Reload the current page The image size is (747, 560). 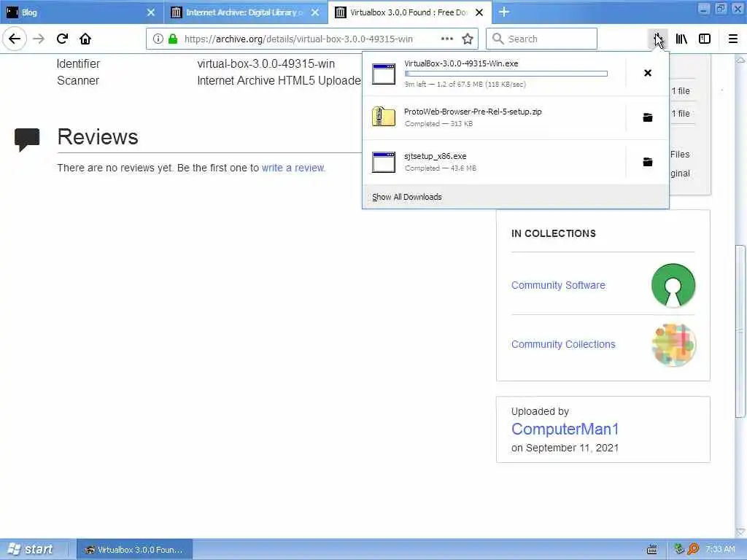coord(62,39)
